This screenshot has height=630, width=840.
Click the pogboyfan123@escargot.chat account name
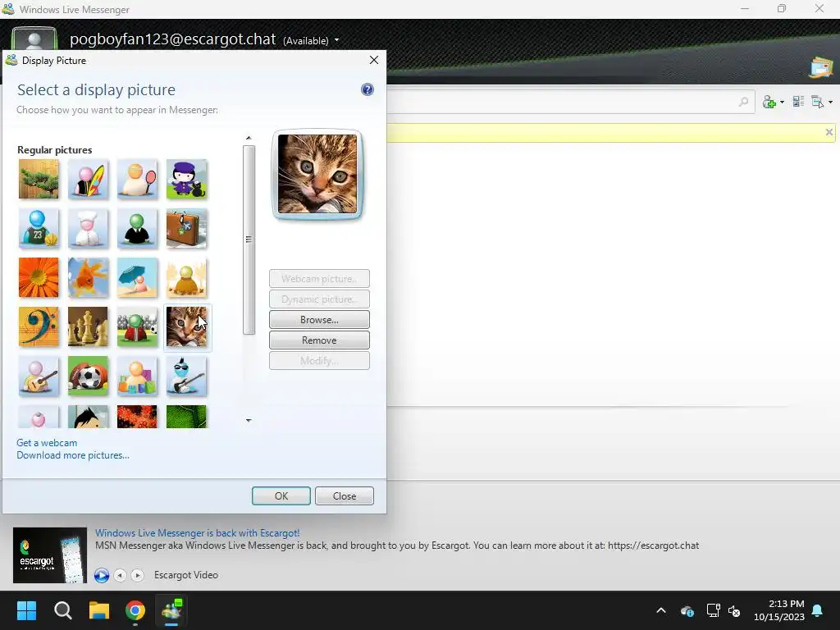point(172,39)
